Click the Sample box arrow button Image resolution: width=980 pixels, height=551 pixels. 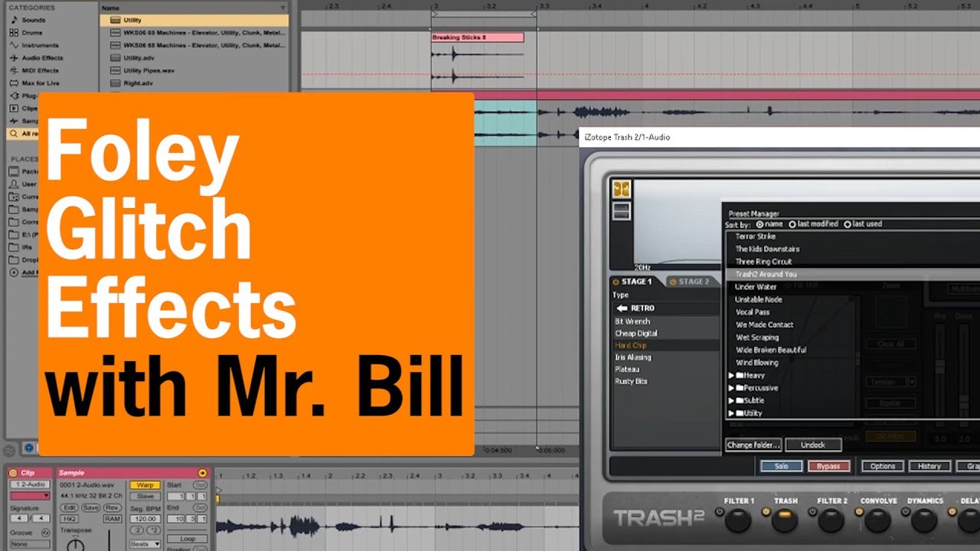tap(202, 473)
